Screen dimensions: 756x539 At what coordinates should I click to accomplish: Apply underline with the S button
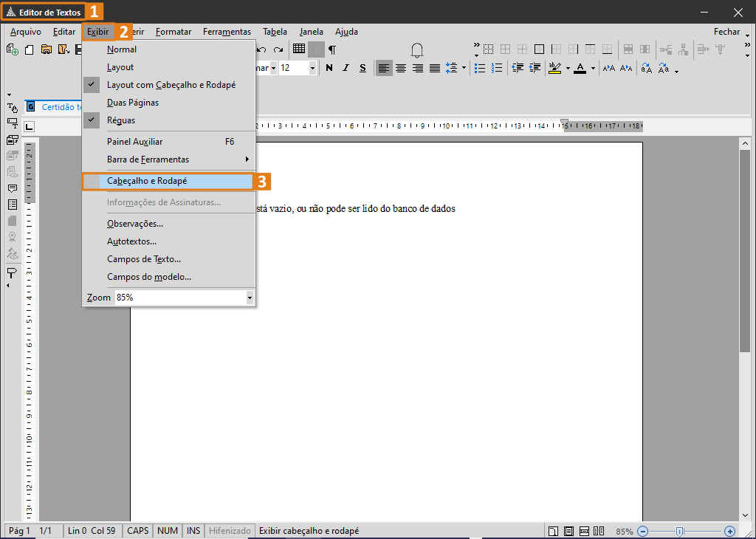pos(362,68)
